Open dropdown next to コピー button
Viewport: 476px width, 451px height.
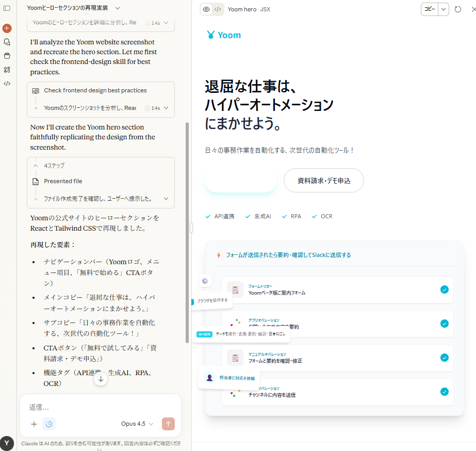[444, 9]
